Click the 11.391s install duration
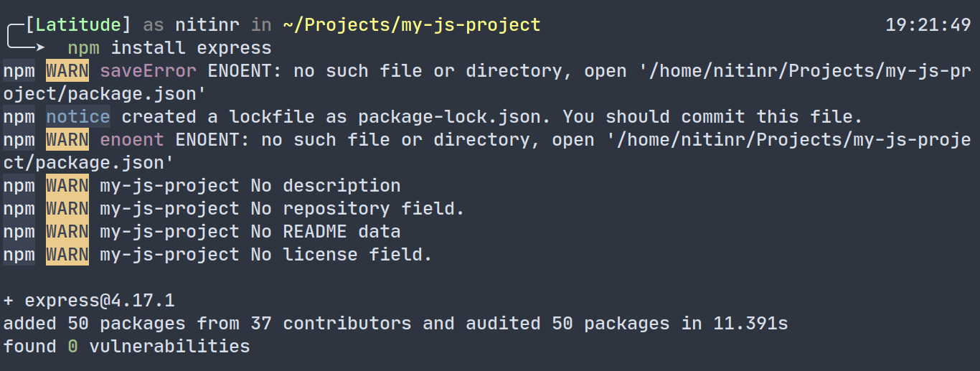 tap(750, 324)
